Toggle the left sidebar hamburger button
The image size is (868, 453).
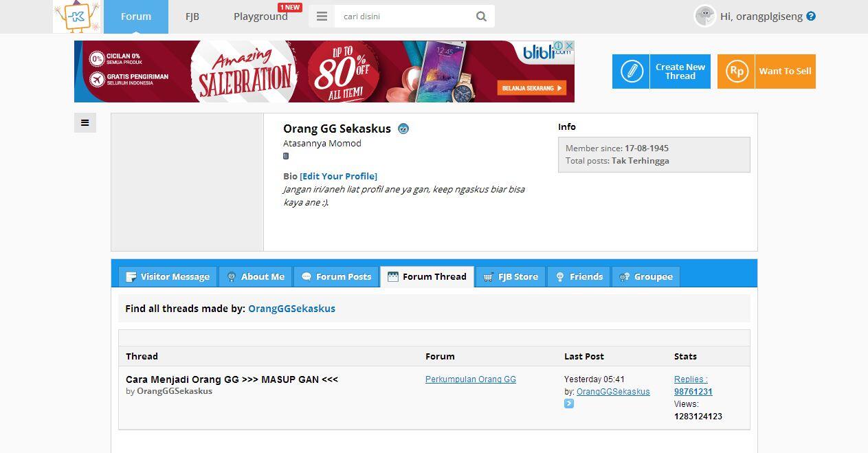tap(85, 123)
